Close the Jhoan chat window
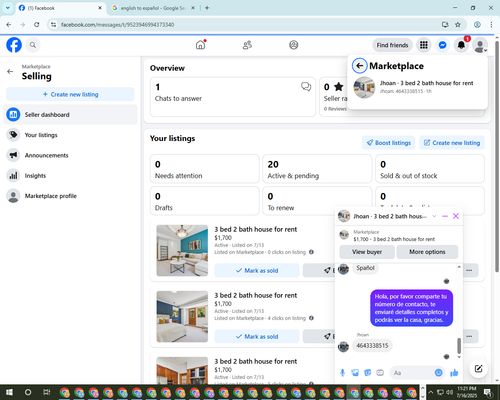Image resolution: width=500 pixels, height=400 pixels. 456,216
